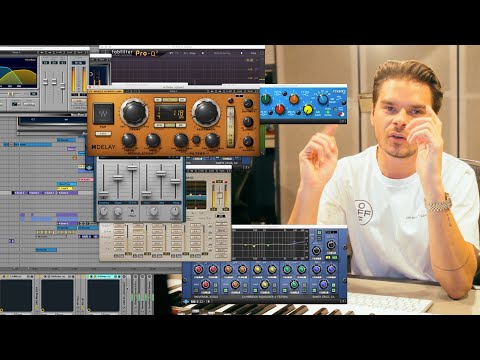Click the green knob on the Maag EQ
The height and width of the screenshot is (360, 480).
tap(266, 99)
